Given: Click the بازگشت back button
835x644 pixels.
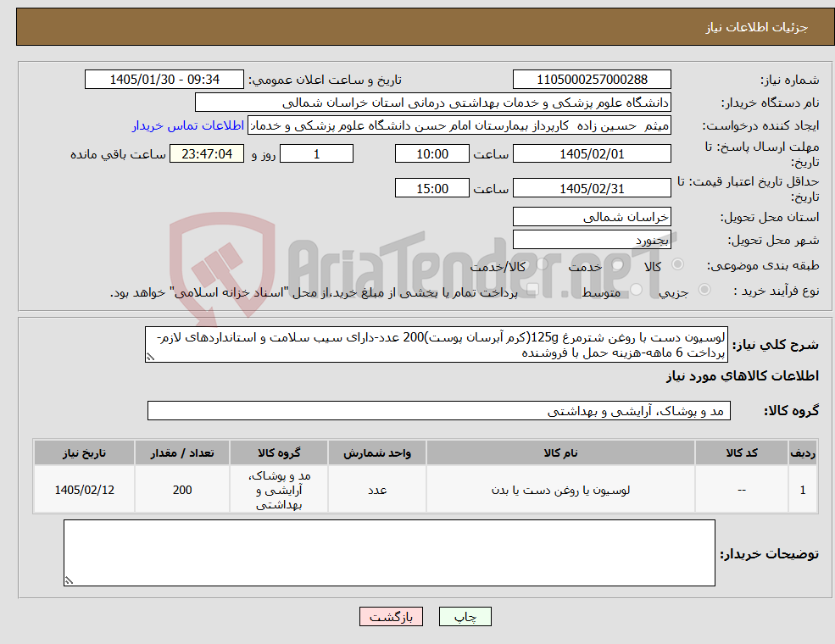Looking at the screenshot, I should [x=391, y=616].
